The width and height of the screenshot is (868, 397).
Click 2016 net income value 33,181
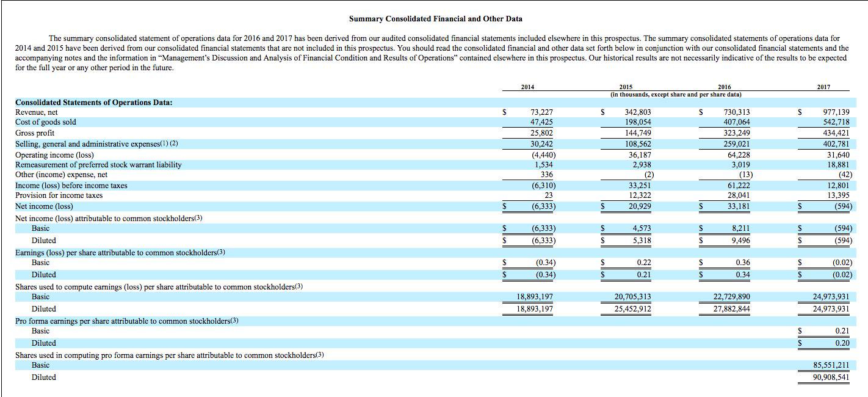tap(739, 206)
